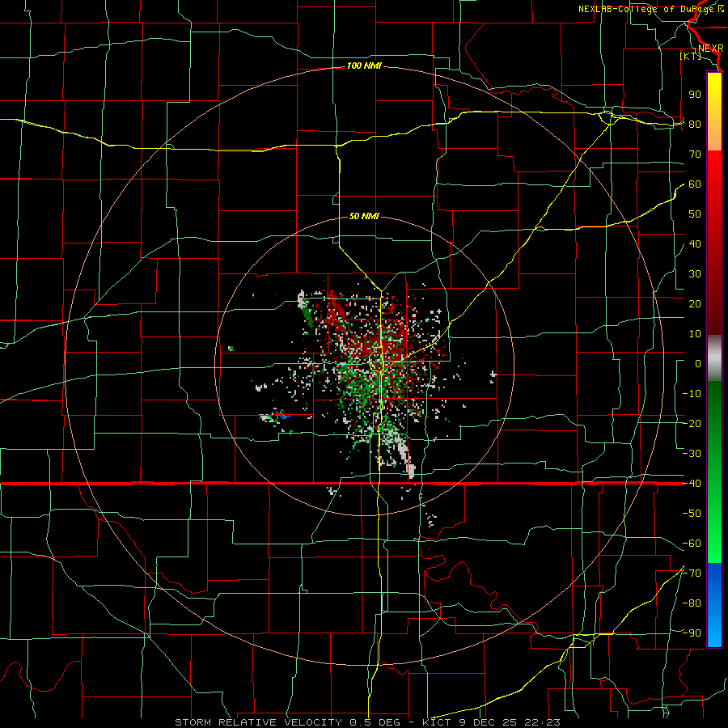Click the -50 value on velocity scale

click(692, 514)
